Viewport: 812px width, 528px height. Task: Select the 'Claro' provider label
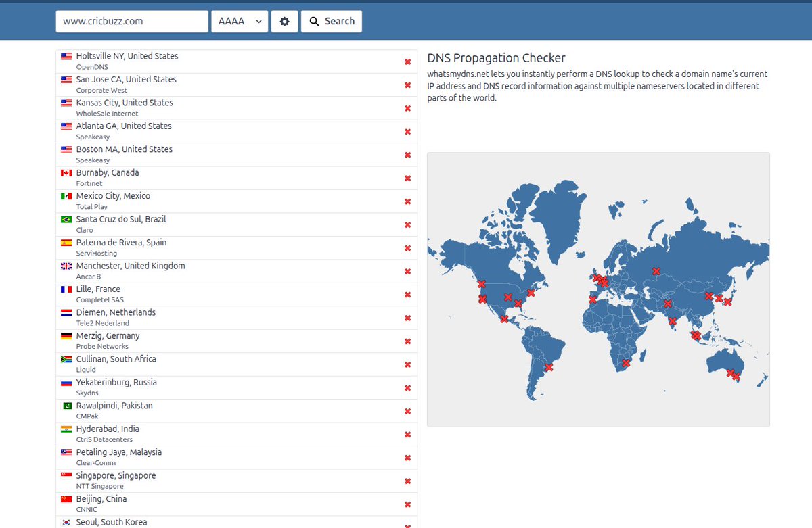85,230
